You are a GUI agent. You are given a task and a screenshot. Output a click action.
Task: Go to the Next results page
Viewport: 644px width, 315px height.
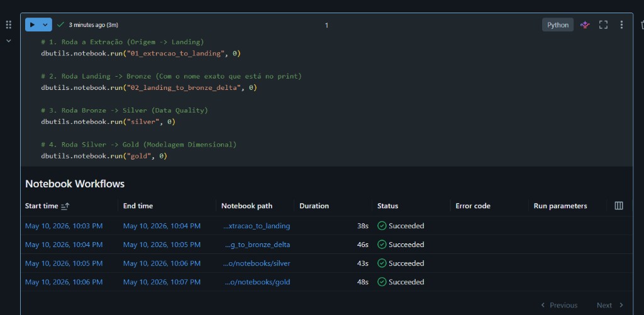(610, 305)
